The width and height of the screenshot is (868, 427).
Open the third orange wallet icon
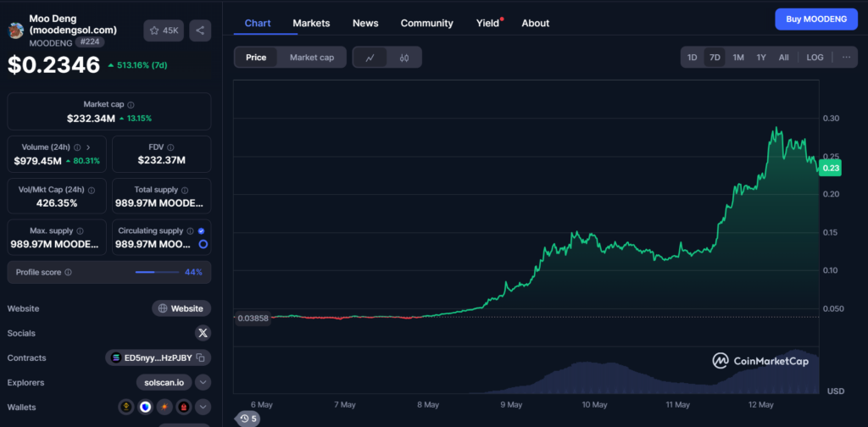click(164, 407)
